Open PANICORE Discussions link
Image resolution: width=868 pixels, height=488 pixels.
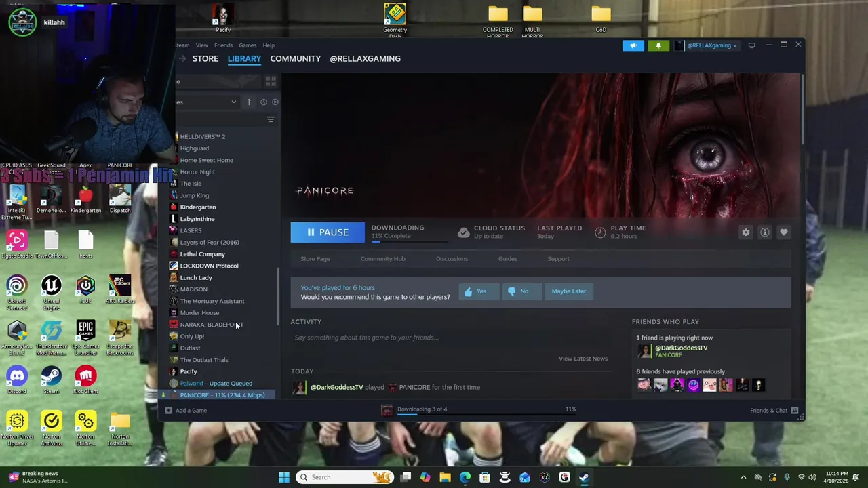(x=452, y=259)
